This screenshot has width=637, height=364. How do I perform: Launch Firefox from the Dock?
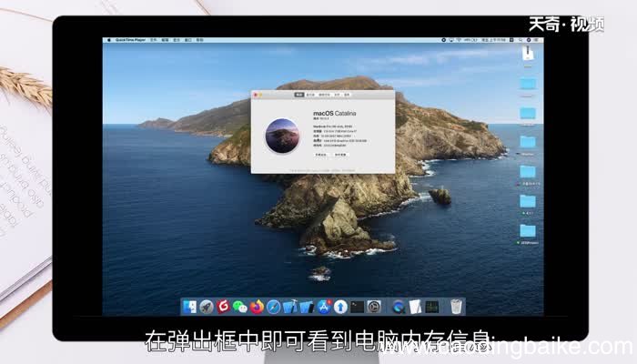tap(257, 308)
